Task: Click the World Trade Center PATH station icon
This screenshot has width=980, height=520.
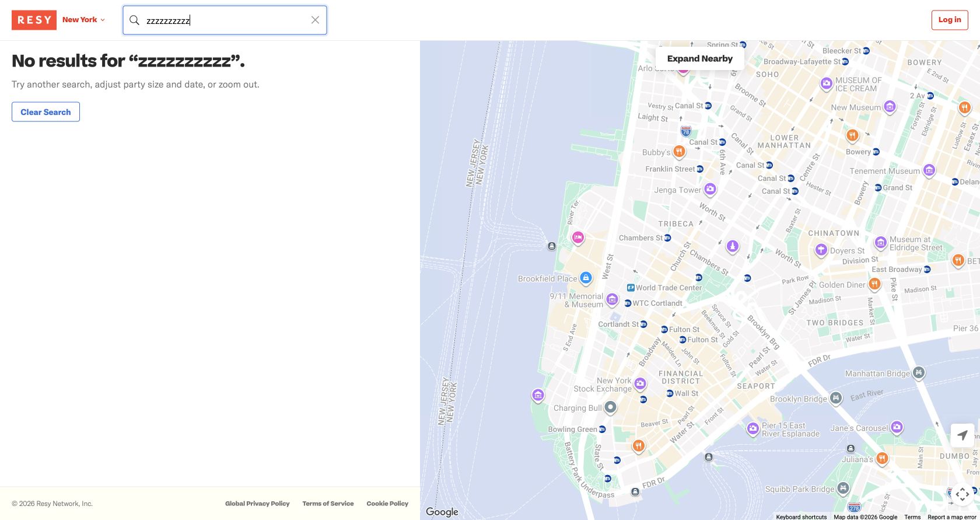Action: 631,288
